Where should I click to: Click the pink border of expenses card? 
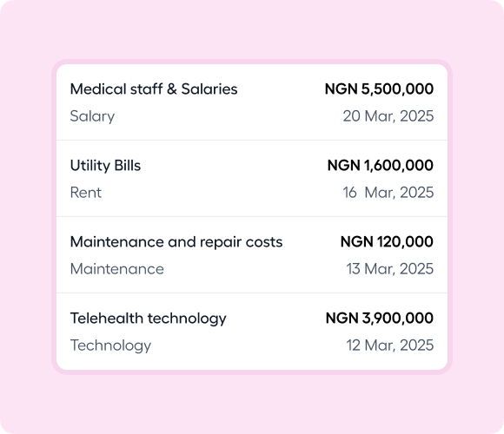(x=252, y=62)
